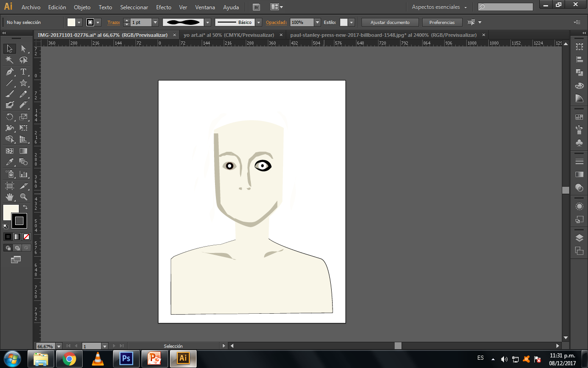588x368 pixels.
Task: Select the Hand tool
Action: click(9, 197)
